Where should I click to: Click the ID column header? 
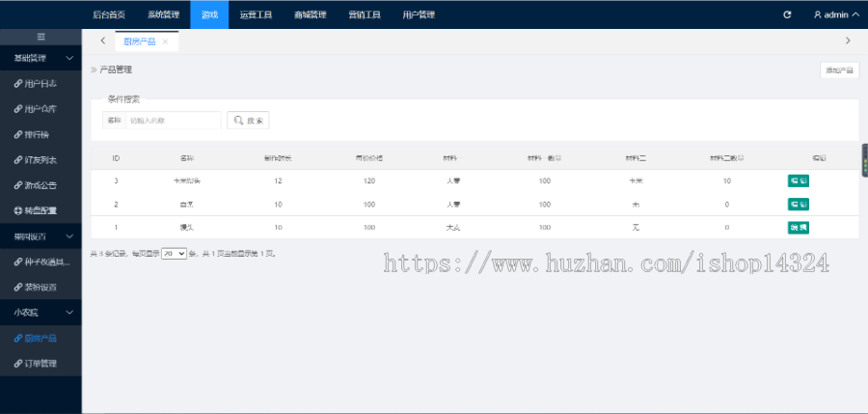pyautogui.click(x=117, y=158)
